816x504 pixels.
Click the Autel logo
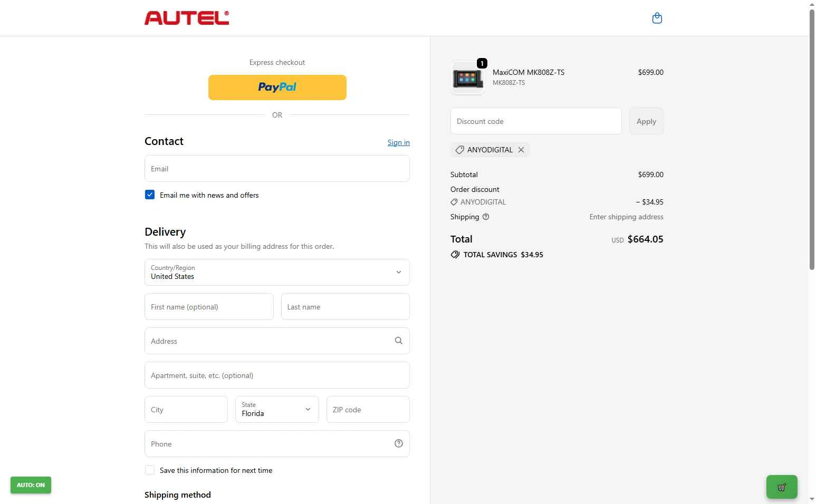tap(187, 18)
